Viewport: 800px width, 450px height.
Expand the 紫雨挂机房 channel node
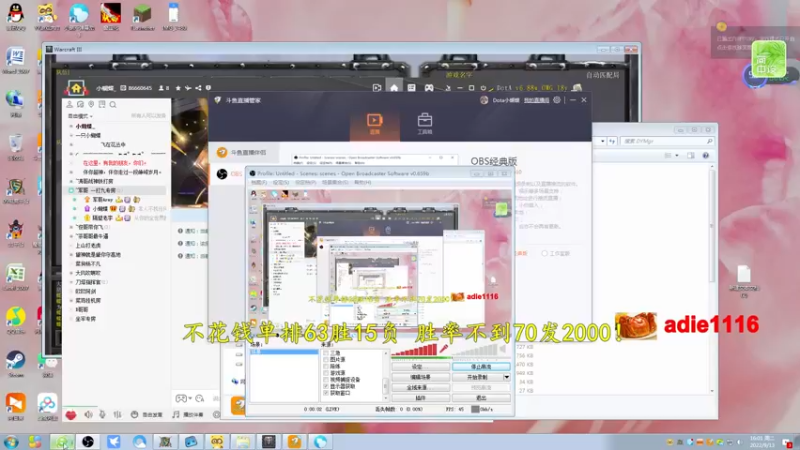[71, 301]
